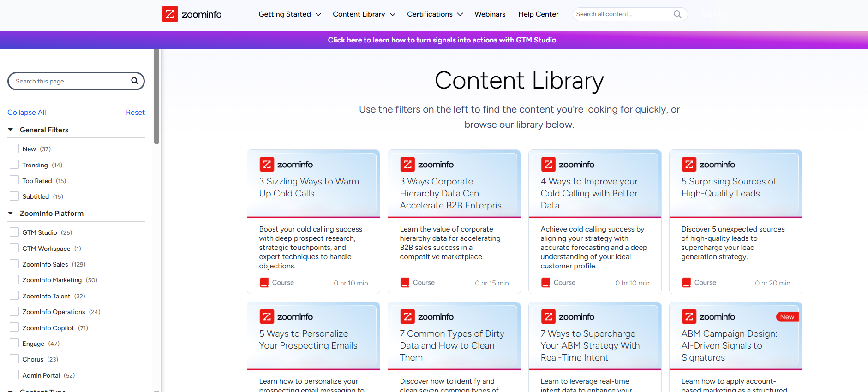The height and width of the screenshot is (392, 868).
Task: Click the ZoomInfo logo on the ABM Campaign Design card
Action: 708,316
